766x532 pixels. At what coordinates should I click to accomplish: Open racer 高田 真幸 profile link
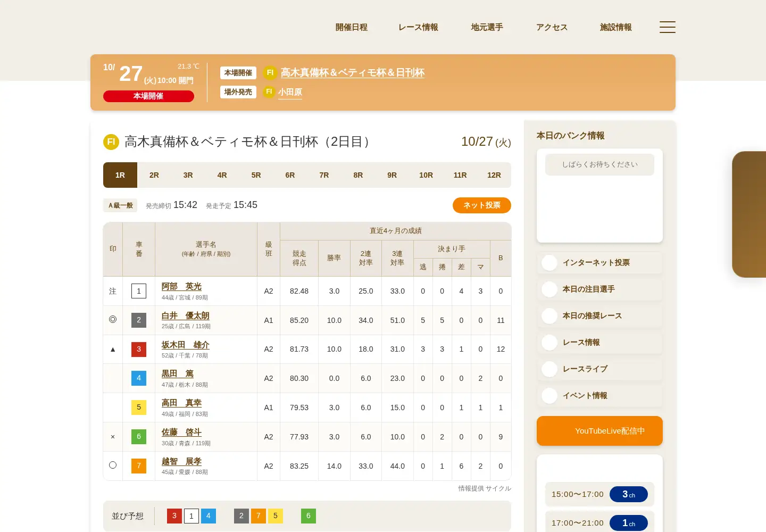point(181,403)
